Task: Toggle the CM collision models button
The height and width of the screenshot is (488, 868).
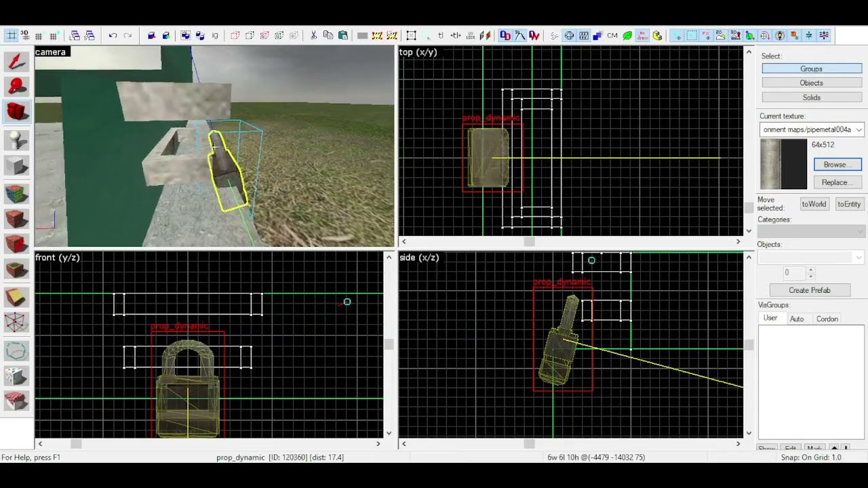Action: pyautogui.click(x=612, y=36)
